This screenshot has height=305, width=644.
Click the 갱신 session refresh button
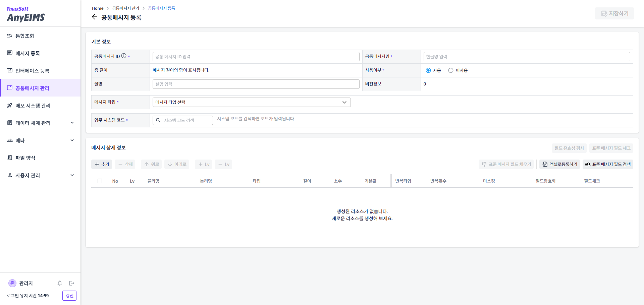(69, 296)
